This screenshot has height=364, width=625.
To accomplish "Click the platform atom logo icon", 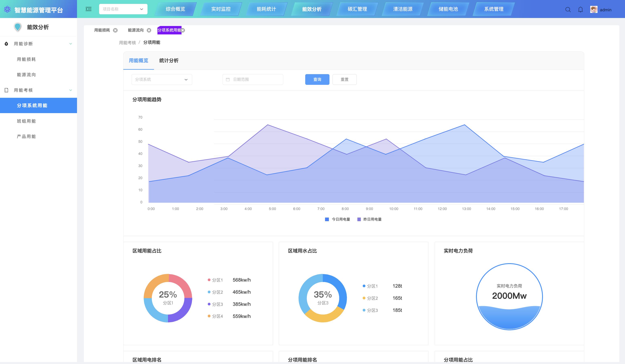I will [7, 9].
